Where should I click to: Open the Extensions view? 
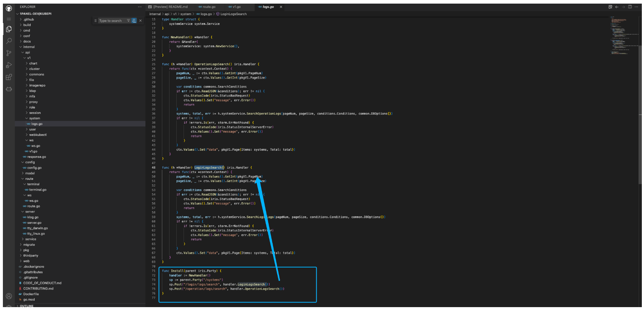pyautogui.click(x=9, y=77)
